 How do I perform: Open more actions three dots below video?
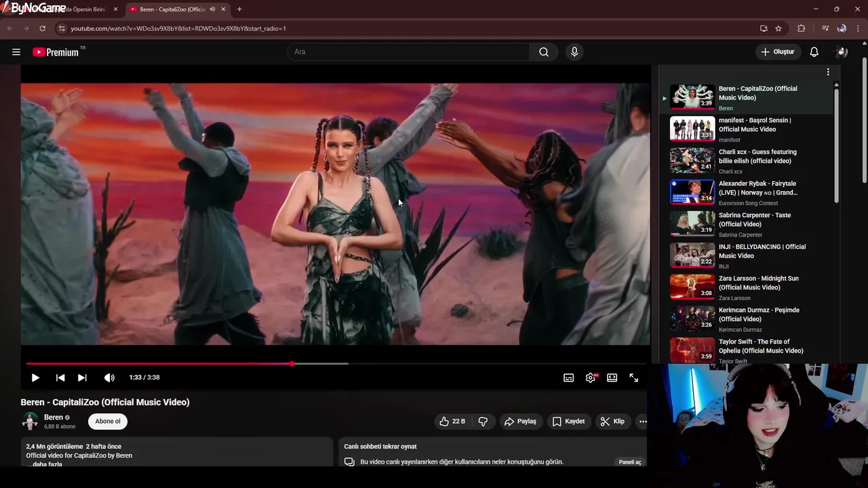(x=642, y=422)
